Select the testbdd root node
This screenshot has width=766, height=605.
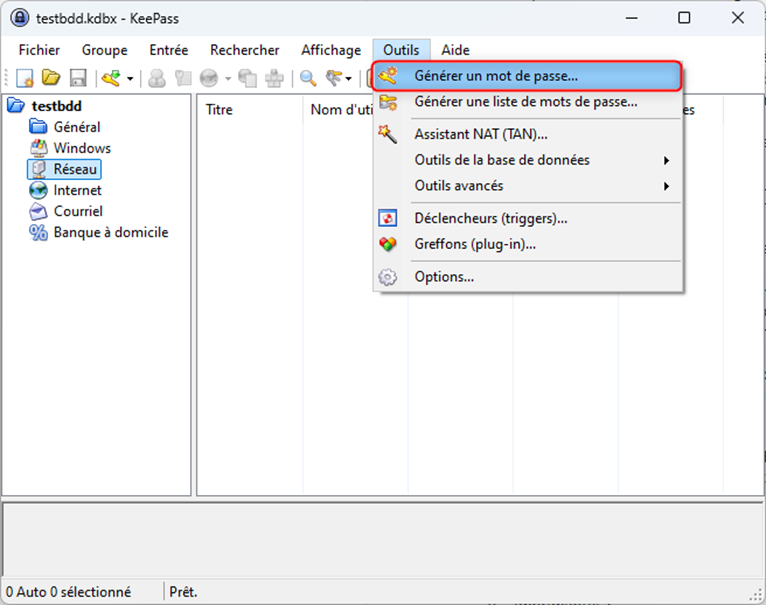click(x=56, y=106)
